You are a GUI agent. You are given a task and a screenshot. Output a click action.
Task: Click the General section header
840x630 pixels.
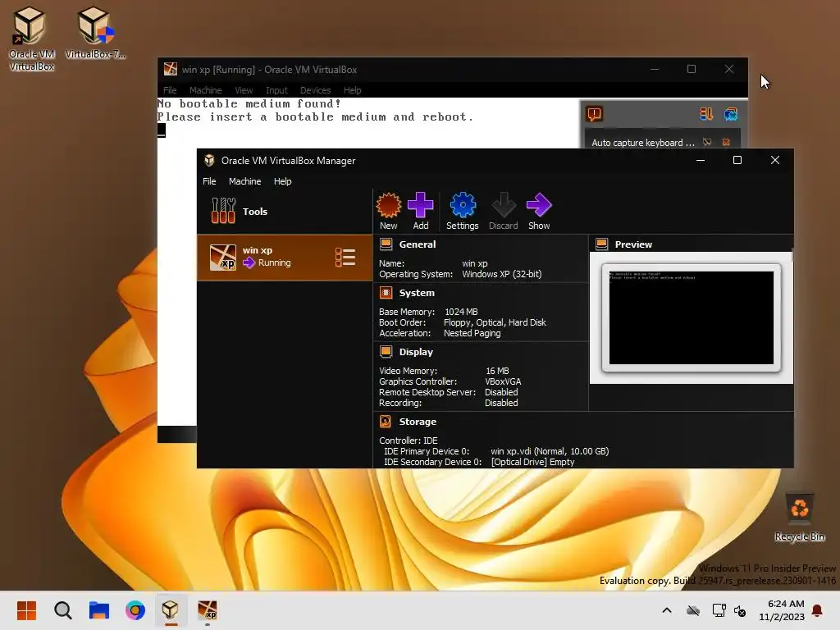pyautogui.click(x=418, y=244)
